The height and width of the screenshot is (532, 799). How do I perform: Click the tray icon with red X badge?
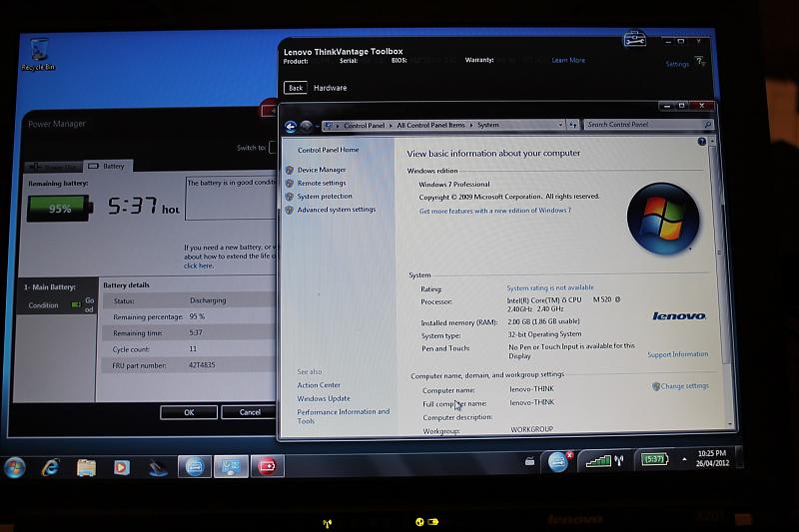click(x=559, y=461)
